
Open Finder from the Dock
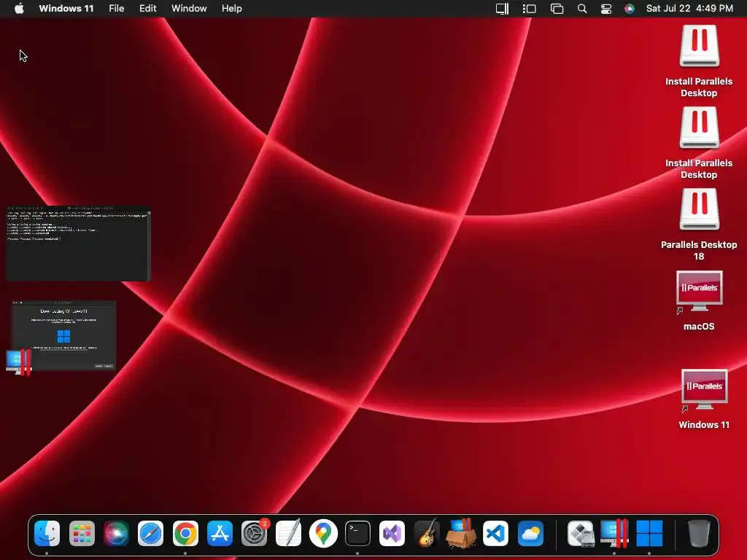coord(47,533)
